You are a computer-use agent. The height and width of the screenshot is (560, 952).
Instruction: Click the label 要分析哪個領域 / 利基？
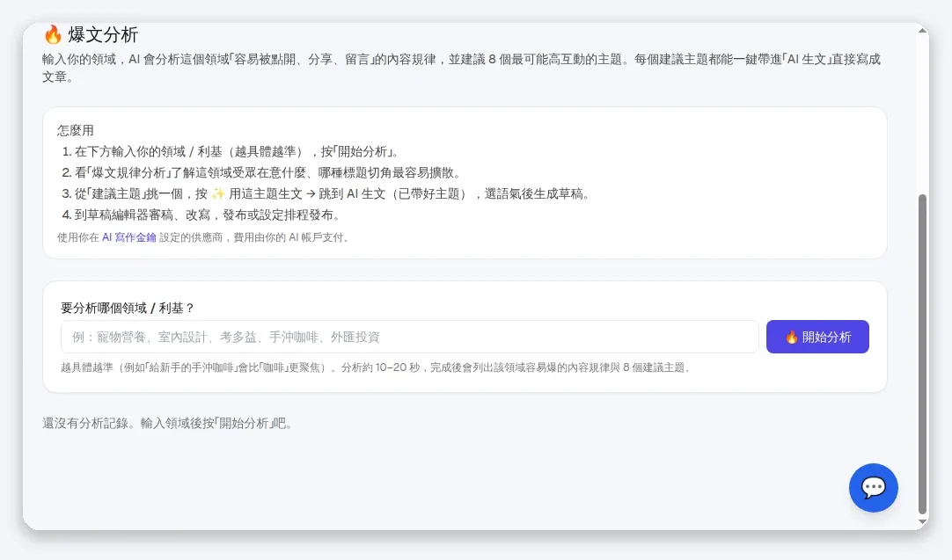tap(128, 309)
